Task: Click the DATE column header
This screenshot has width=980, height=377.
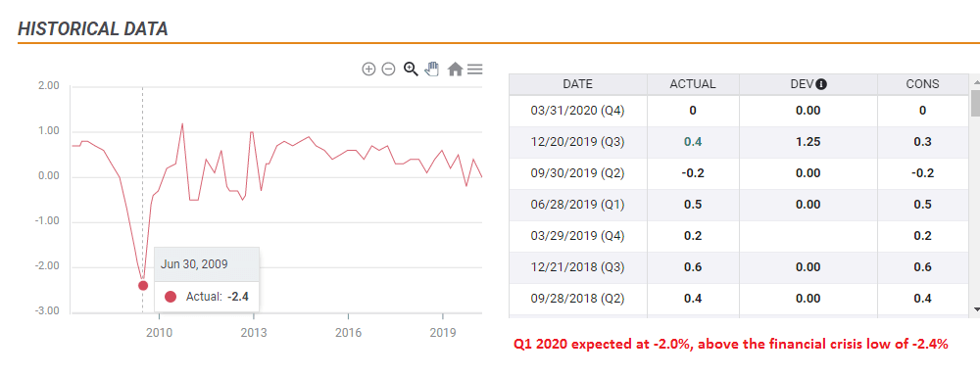Action: 577,83
